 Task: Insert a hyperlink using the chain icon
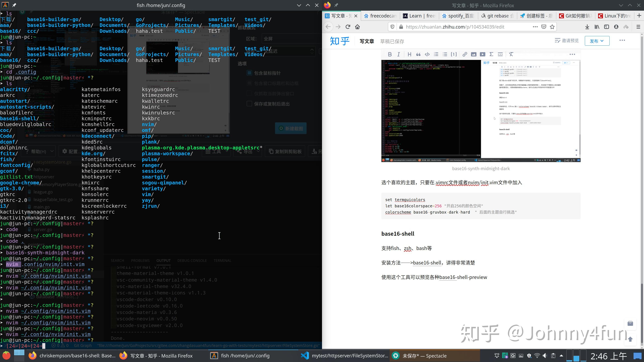coord(464,54)
